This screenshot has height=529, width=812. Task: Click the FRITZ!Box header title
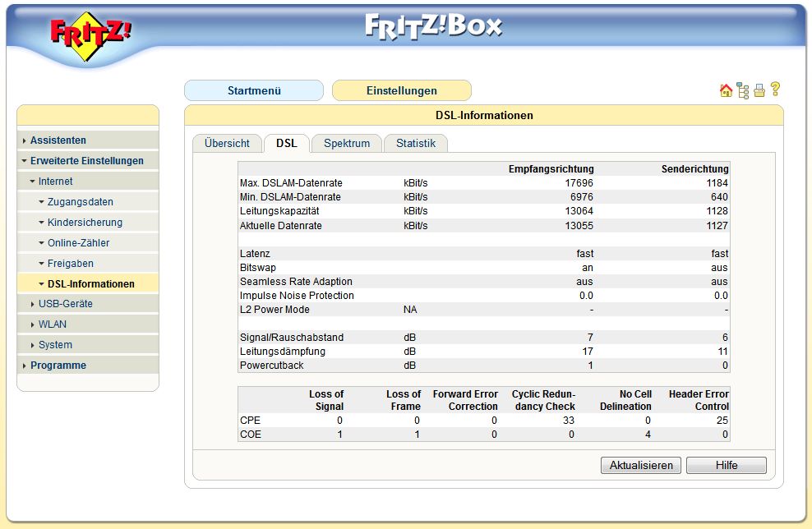(x=433, y=26)
